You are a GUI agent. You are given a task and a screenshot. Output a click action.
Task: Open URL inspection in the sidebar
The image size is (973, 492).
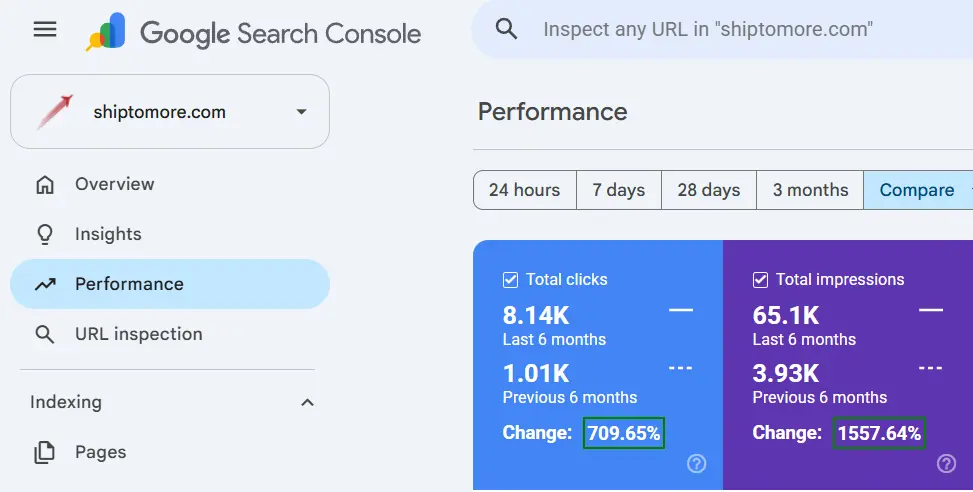pos(170,334)
